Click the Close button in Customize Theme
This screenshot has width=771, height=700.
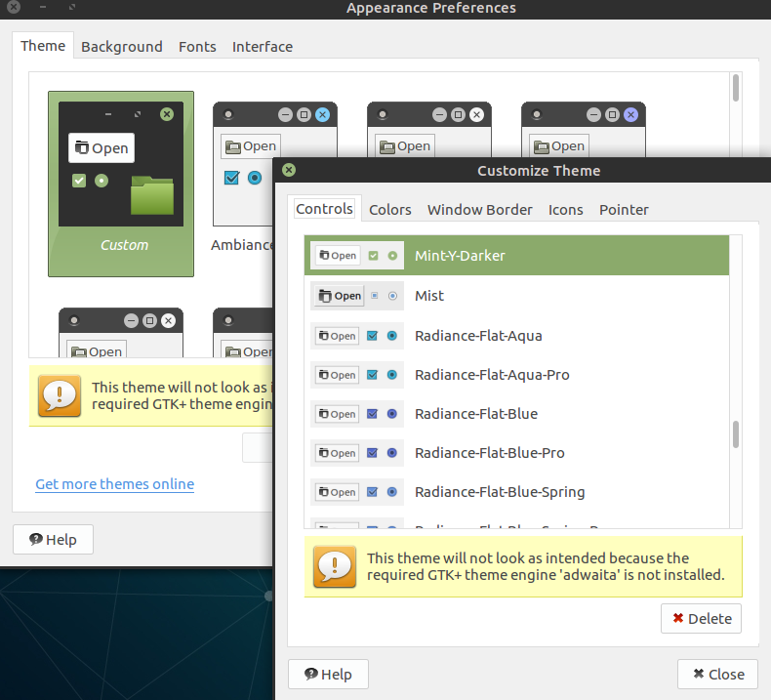click(x=717, y=674)
